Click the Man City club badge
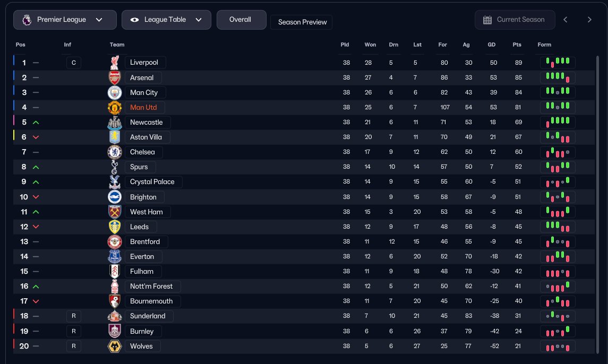 (115, 93)
